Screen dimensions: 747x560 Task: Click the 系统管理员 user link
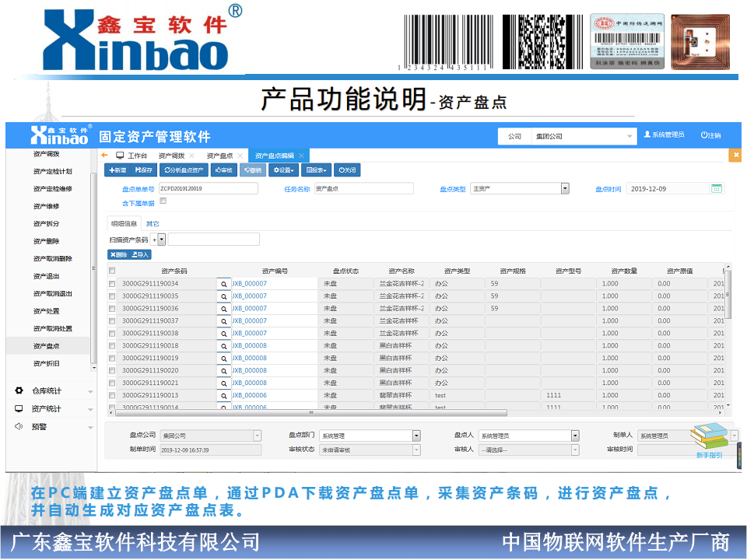pos(664,135)
